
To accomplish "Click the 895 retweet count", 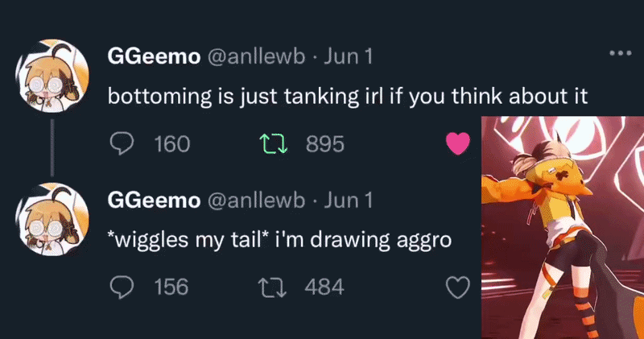I will coord(325,144).
